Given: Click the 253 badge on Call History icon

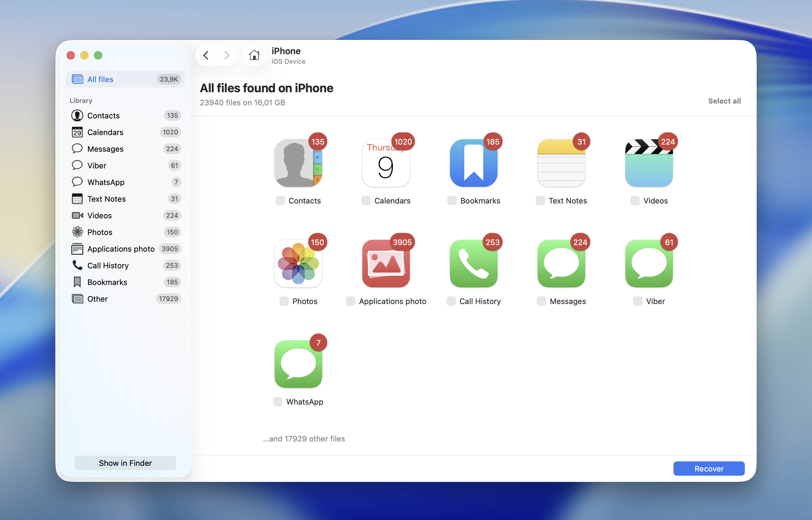Looking at the screenshot, I should [492, 242].
